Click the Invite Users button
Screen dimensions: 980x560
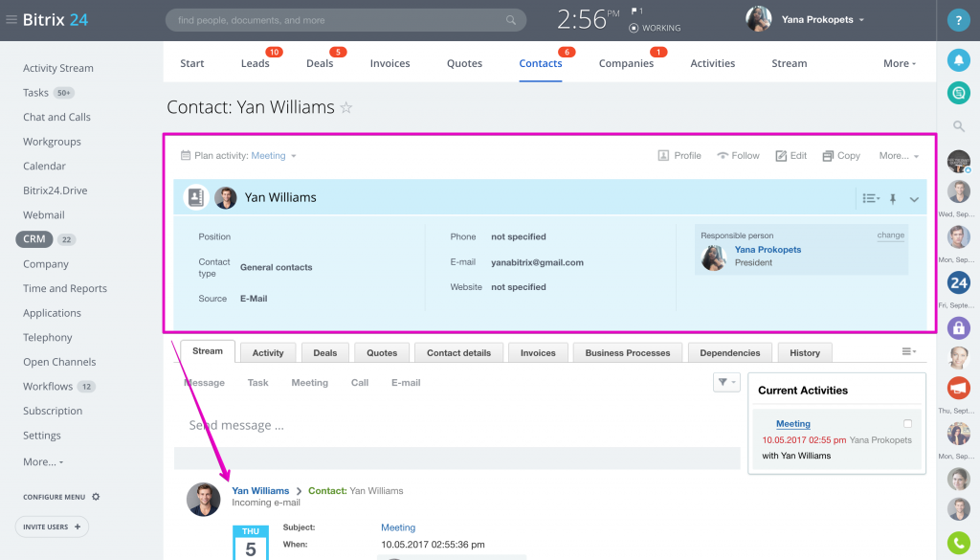pyautogui.click(x=52, y=526)
